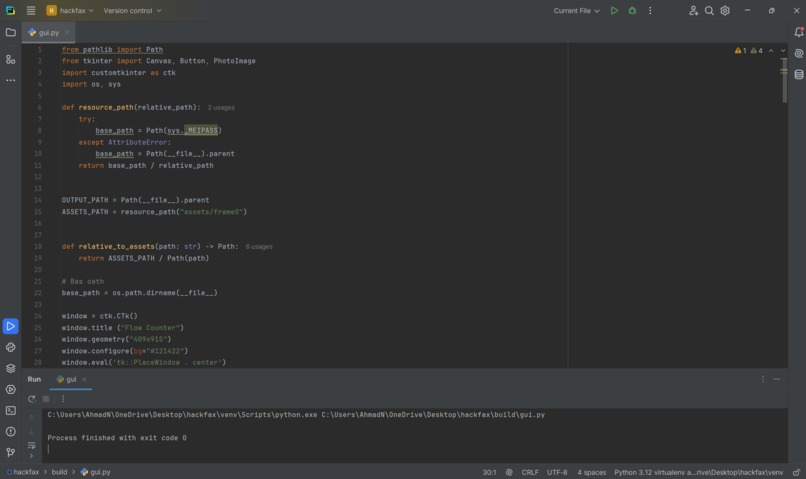Viewport: 806px width, 479px height.
Task: Toggle soft-wrap in run console
Action: point(32,445)
